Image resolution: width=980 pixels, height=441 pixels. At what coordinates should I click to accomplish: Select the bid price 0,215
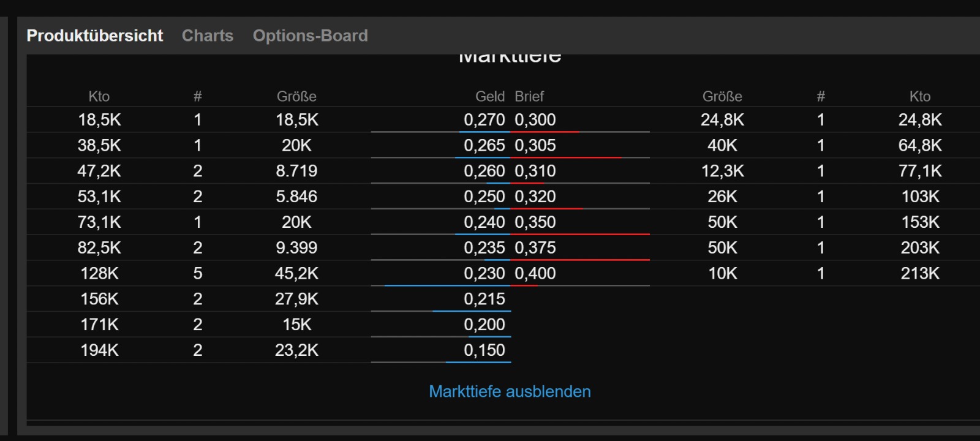tap(484, 299)
